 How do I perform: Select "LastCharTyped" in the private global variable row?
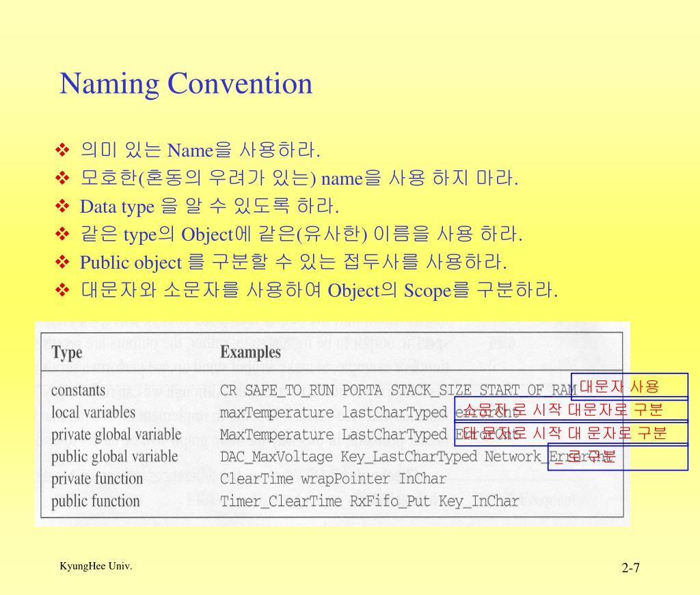(x=394, y=435)
